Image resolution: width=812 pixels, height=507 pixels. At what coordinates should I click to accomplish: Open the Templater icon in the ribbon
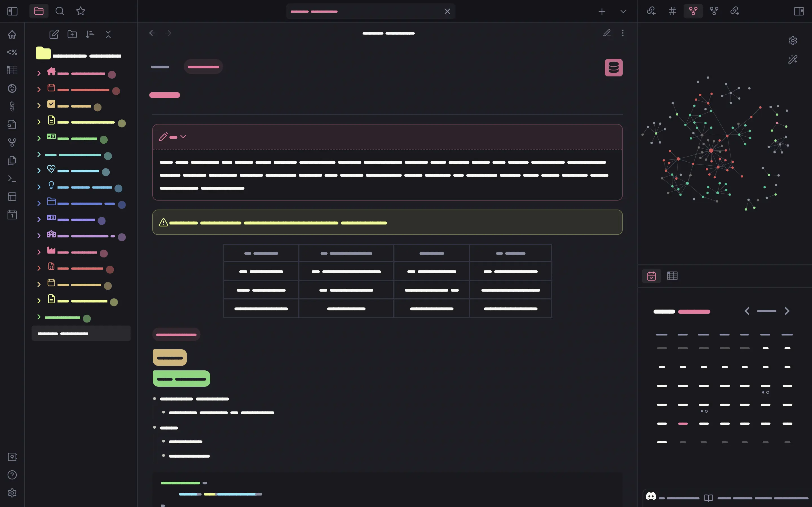point(12,52)
